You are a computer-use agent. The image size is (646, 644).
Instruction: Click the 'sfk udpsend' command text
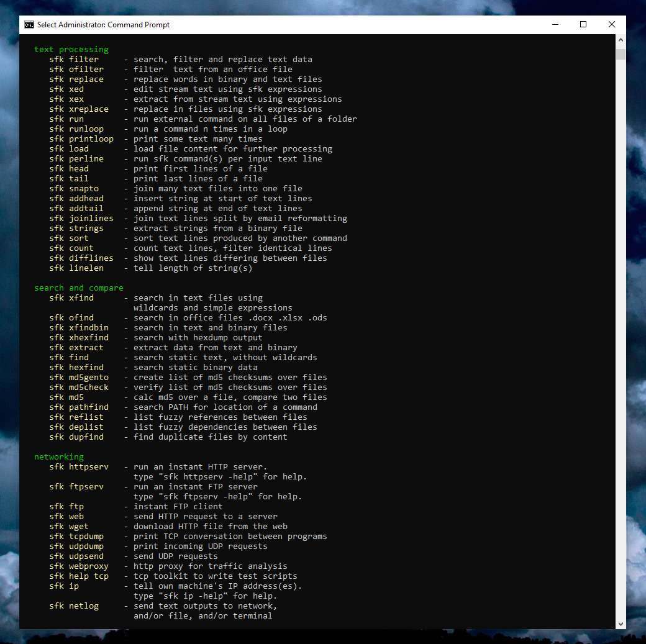[x=76, y=556]
